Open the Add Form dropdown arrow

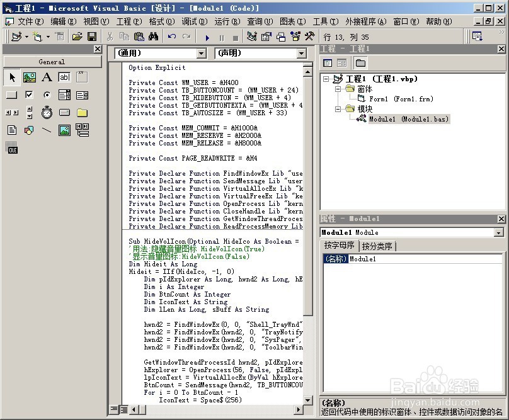pos(48,37)
